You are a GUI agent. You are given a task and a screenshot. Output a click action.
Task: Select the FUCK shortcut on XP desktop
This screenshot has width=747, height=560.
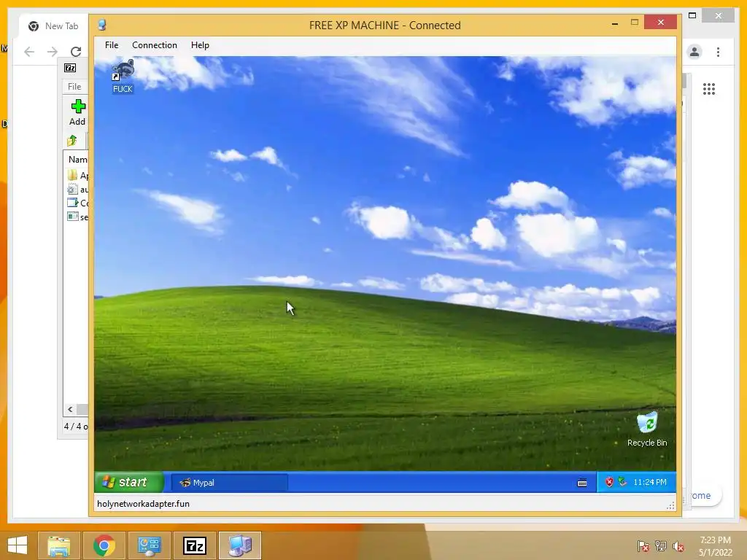coord(123,76)
